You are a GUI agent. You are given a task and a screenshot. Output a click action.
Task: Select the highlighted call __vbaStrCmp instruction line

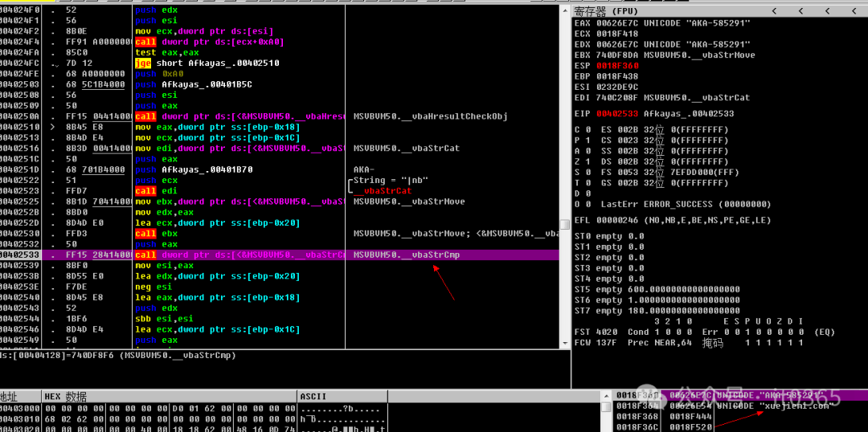click(x=241, y=255)
